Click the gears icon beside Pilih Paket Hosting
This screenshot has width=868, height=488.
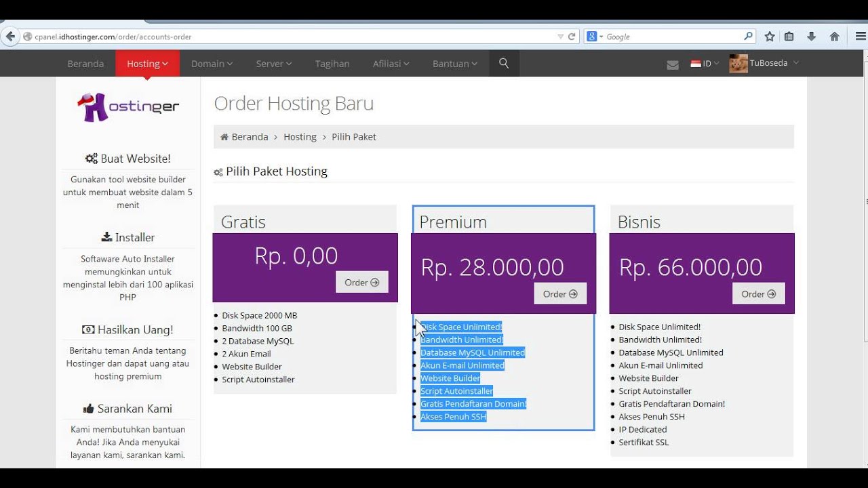click(x=218, y=172)
